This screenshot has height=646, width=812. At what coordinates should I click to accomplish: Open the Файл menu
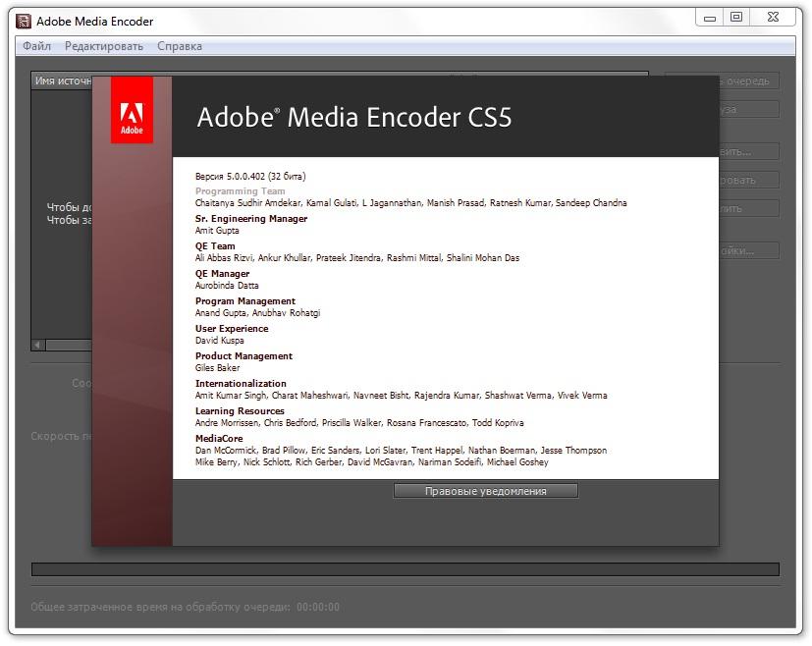point(36,46)
